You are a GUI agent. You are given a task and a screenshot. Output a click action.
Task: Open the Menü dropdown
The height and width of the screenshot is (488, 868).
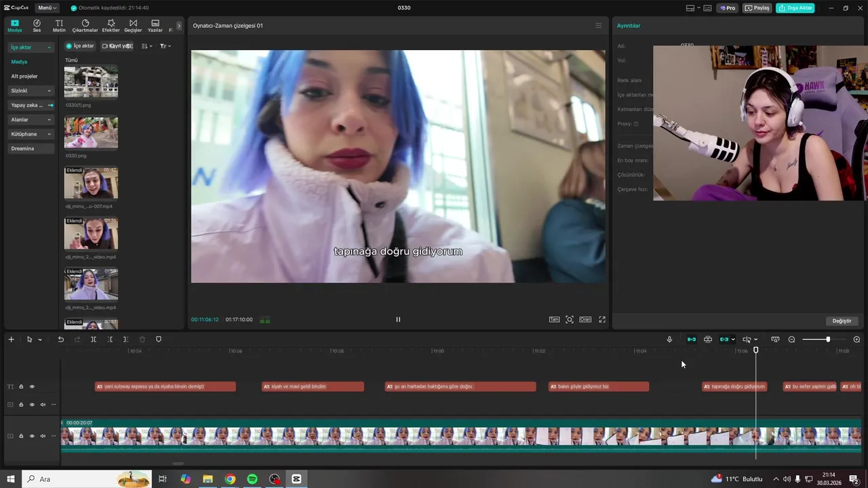[47, 7]
